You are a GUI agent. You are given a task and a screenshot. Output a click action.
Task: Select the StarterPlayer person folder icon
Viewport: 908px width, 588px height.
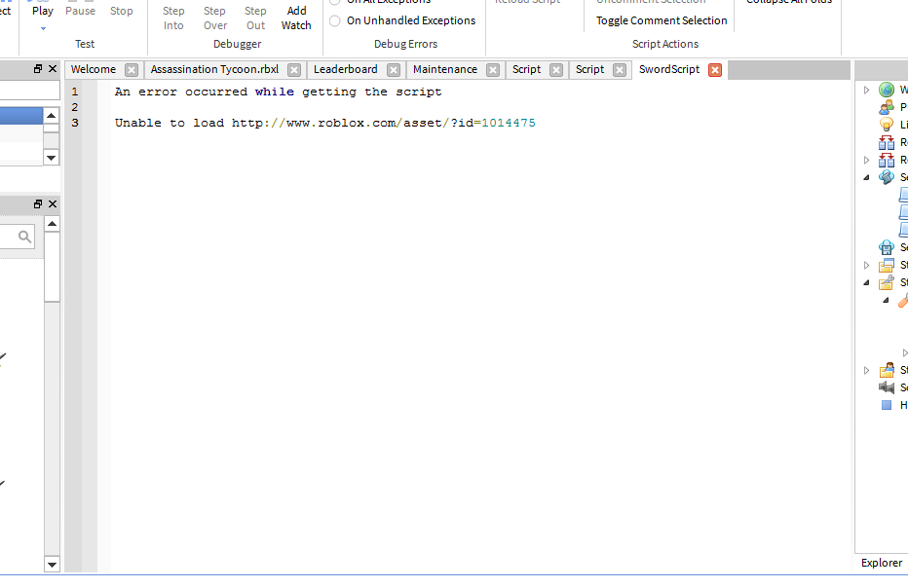pos(886,370)
